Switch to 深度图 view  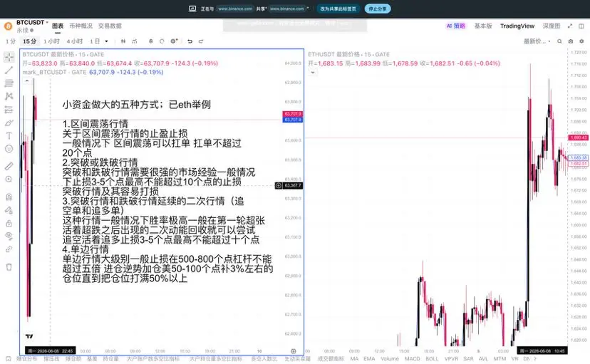pyautogui.click(x=552, y=26)
